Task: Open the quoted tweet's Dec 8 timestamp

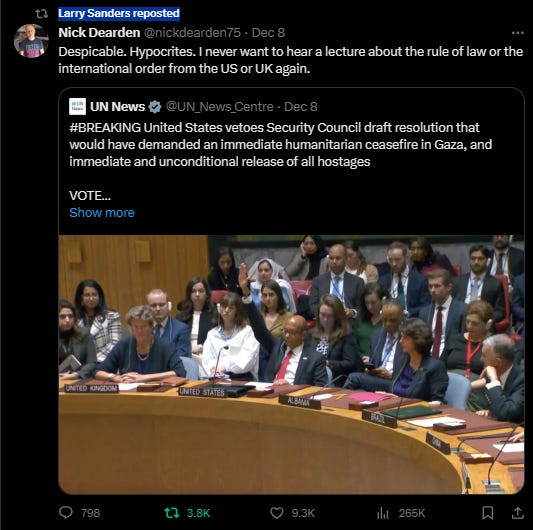Action: pyautogui.click(x=300, y=107)
